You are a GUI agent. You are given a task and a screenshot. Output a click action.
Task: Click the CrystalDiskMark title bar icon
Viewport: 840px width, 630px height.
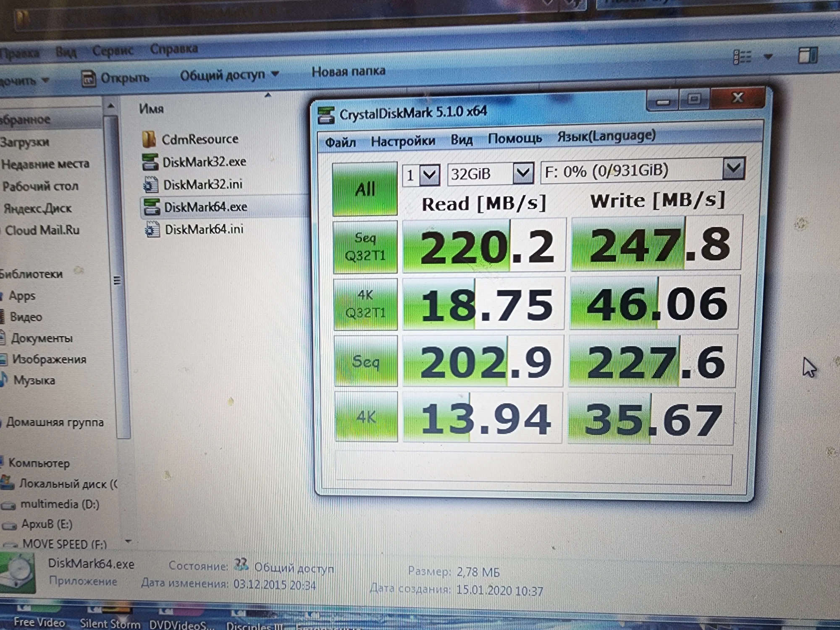[x=326, y=115]
